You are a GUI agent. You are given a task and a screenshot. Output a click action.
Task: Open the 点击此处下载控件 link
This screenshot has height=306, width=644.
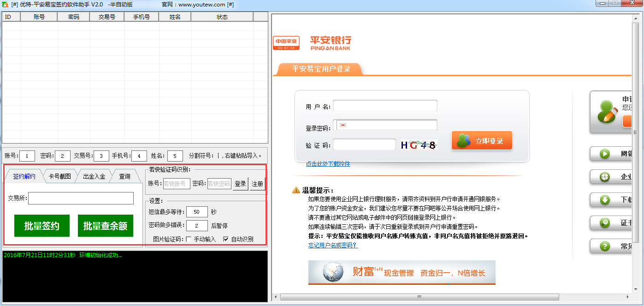328,164
